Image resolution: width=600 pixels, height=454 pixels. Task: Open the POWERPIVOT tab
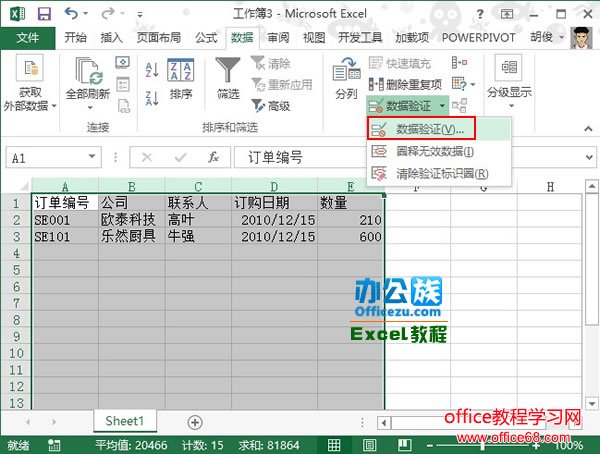click(x=479, y=38)
